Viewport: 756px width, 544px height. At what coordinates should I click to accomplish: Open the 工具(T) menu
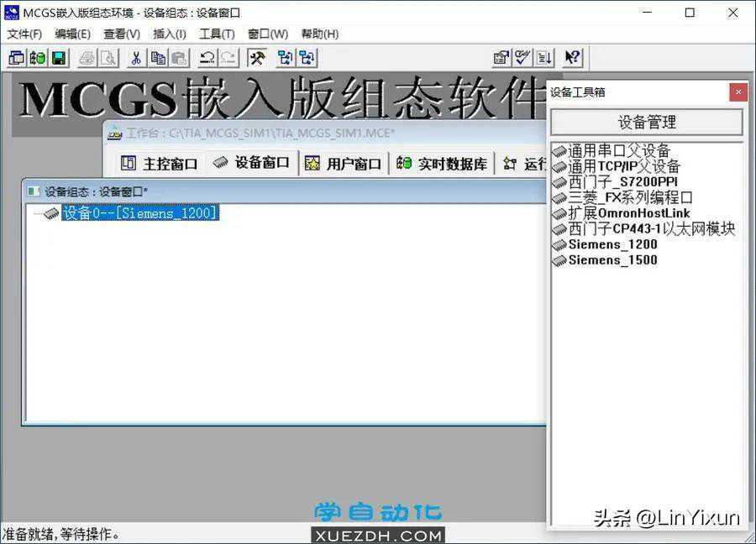tap(217, 34)
